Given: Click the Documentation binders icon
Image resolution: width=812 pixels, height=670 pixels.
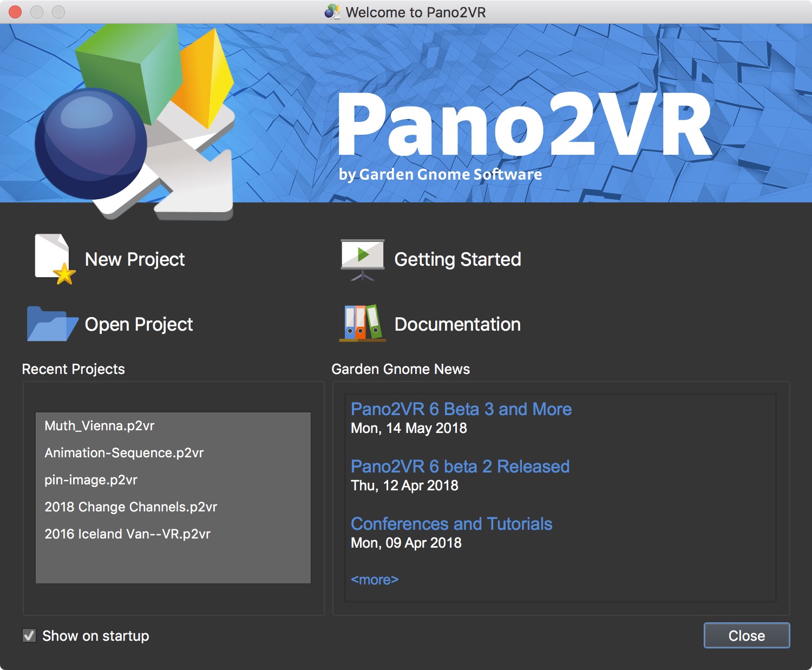Looking at the screenshot, I should [362, 323].
